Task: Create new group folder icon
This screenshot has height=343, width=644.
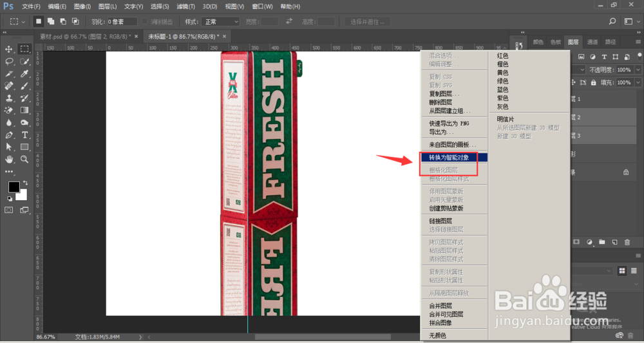Action: click(602, 242)
